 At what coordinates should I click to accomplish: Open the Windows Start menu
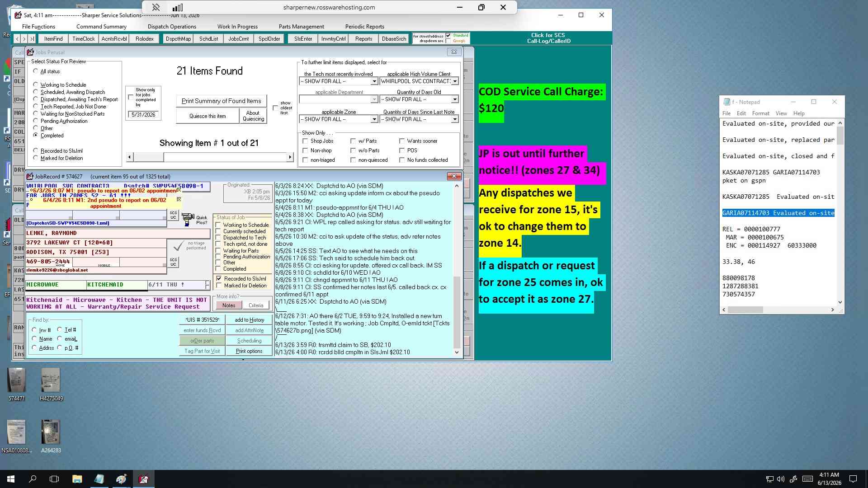pyautogui.click(x=11, y=479)
